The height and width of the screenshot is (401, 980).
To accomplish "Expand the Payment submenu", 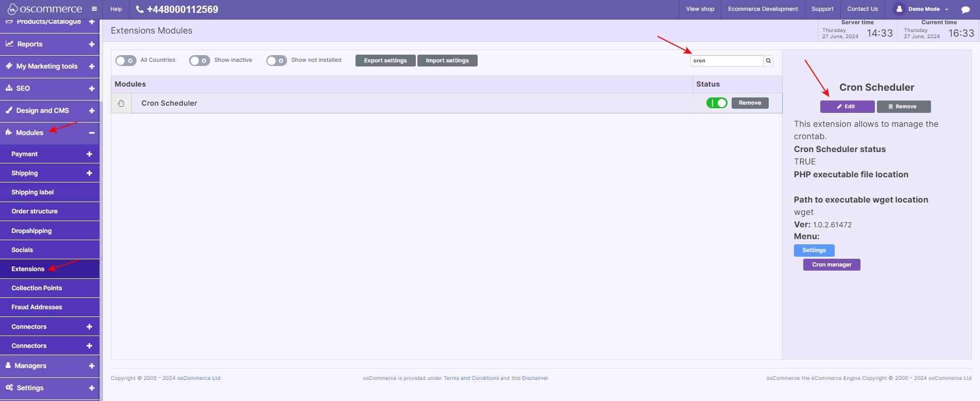I will pos(89,154).
